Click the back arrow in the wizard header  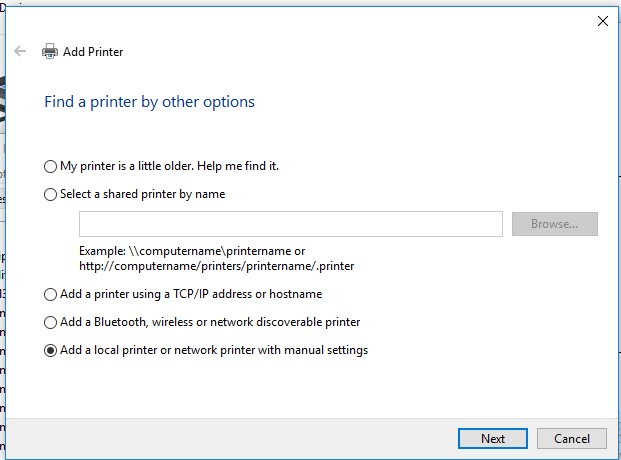pos(20,51)
